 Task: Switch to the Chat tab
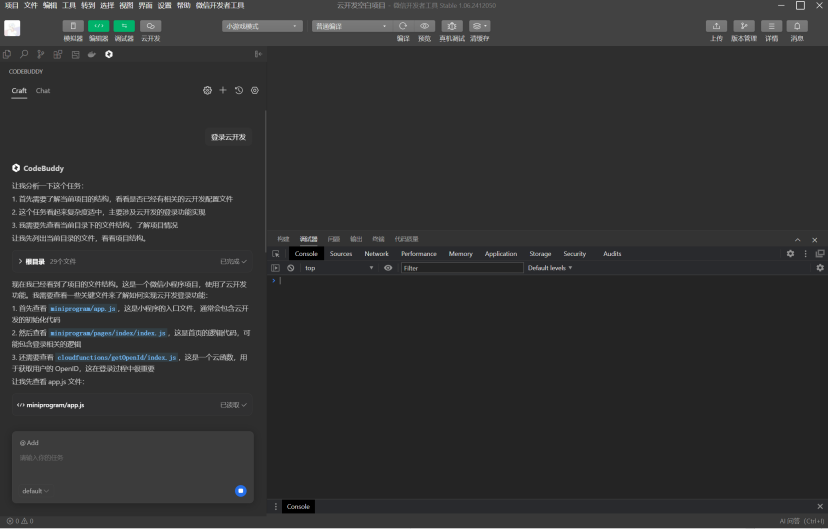pos(43,90)
